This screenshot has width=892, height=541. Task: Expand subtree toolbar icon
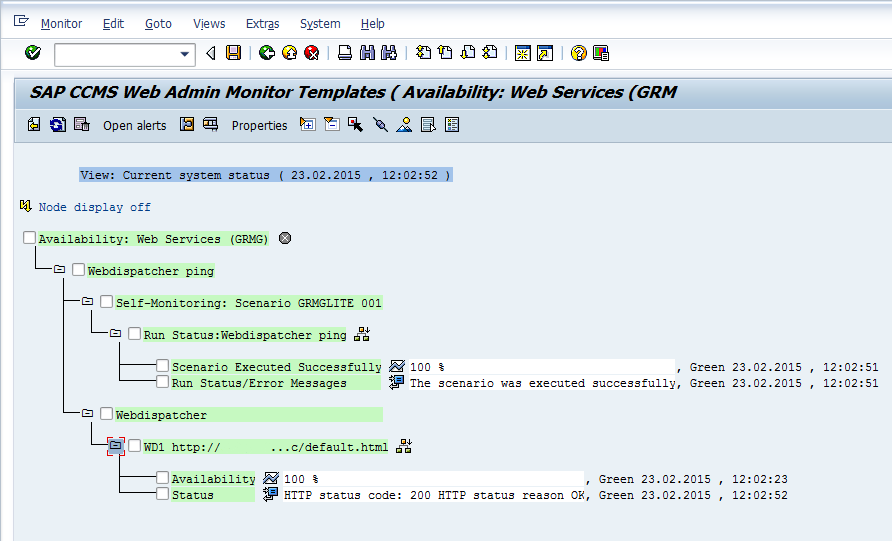307,125
